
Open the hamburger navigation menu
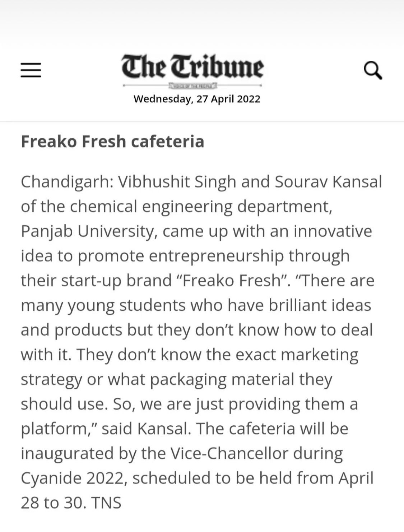coord(31,70)
